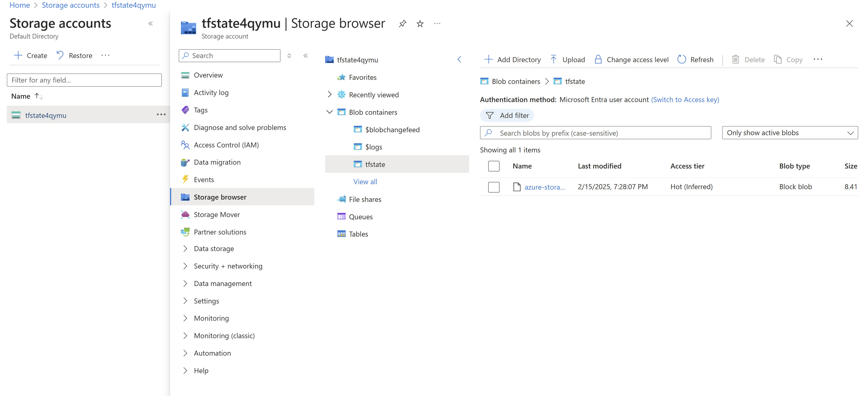
Task: Expand the Security + networking section
Action: [185, 266]
